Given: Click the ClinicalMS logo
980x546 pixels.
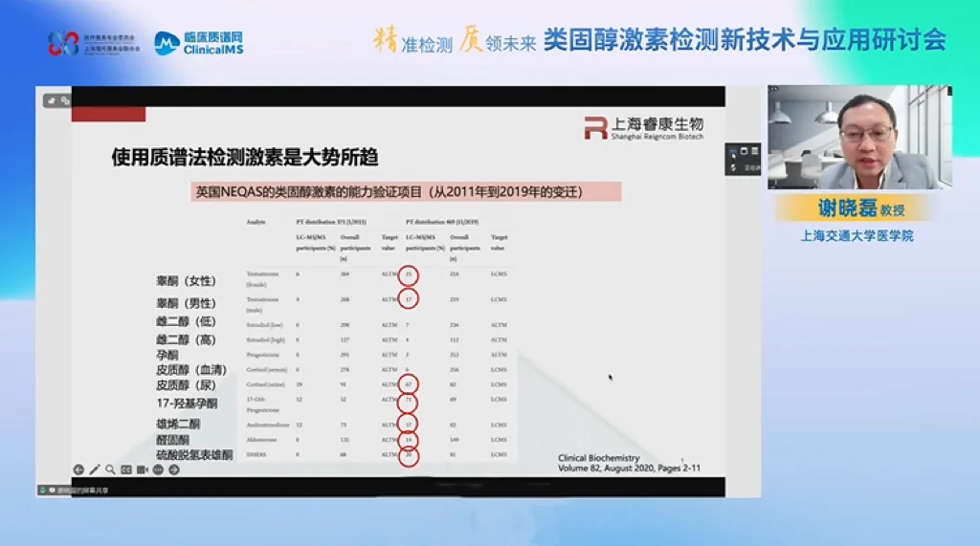Looking at the screenshot, I should point(199,43).
